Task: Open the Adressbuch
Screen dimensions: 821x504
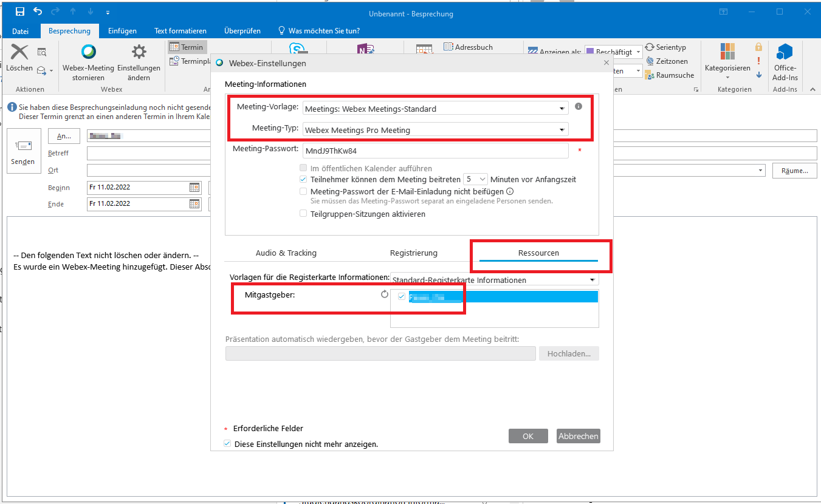Action: click(469, 47)
